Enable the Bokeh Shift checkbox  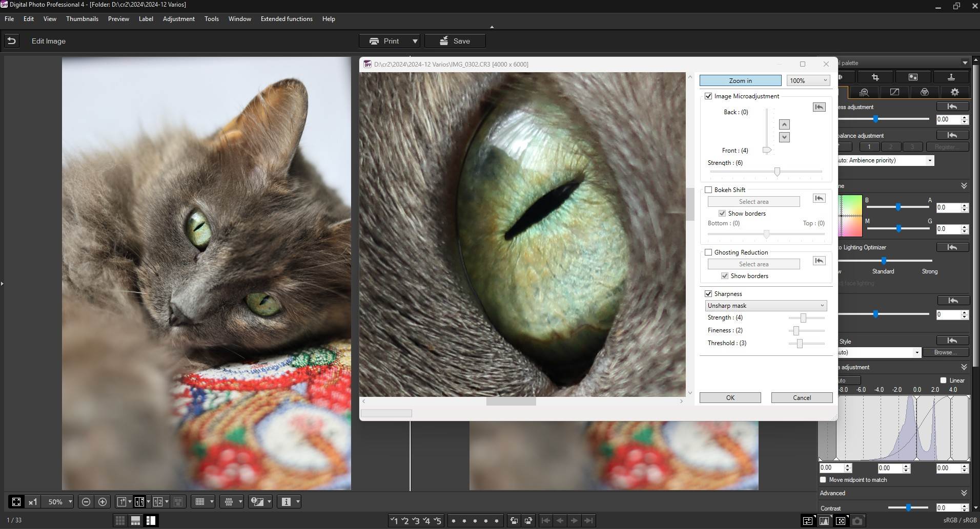pos(708,190)
